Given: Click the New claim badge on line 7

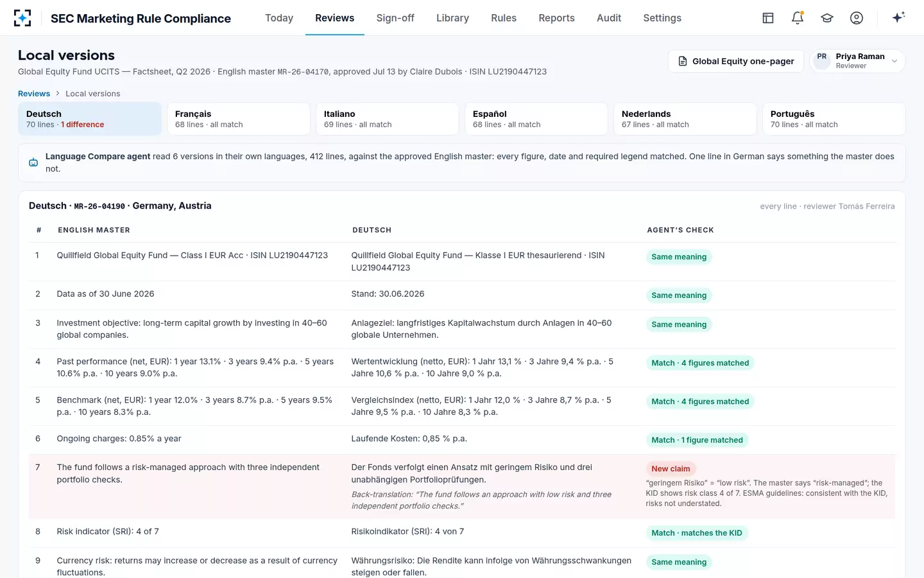Looking at the screenshot, I should click(671, 469).
